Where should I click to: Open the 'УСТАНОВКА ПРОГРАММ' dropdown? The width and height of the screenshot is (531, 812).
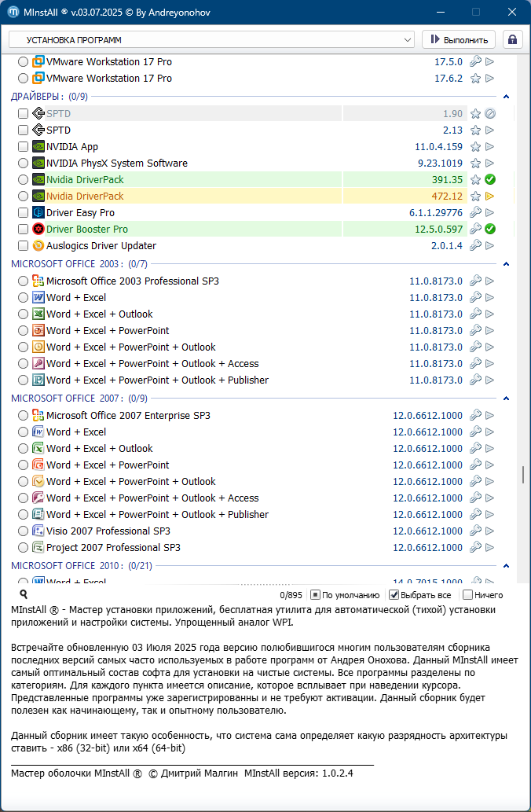(211, 40)
